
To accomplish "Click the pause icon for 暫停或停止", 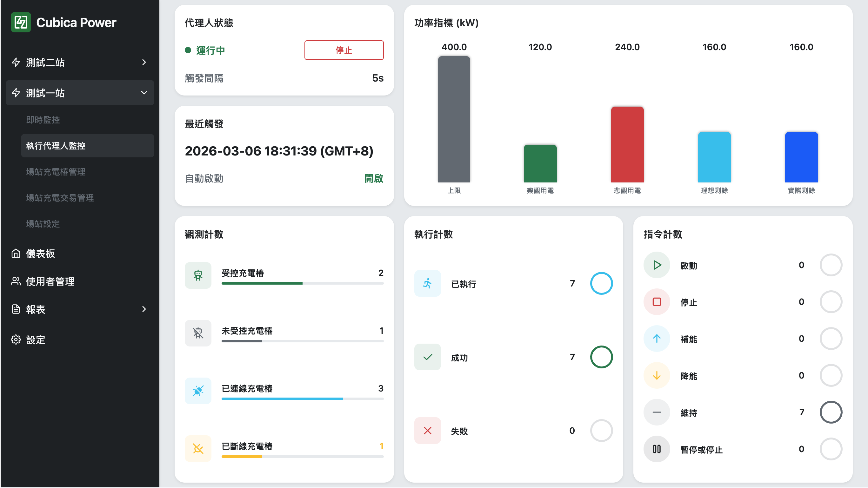I will (x=656, y=449).
